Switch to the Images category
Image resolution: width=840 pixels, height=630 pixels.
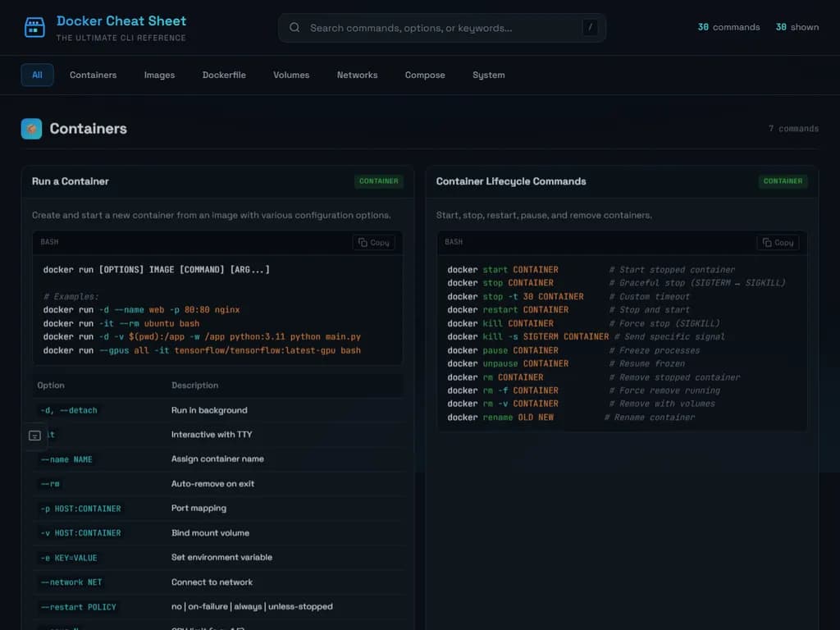tap(159, 75)
